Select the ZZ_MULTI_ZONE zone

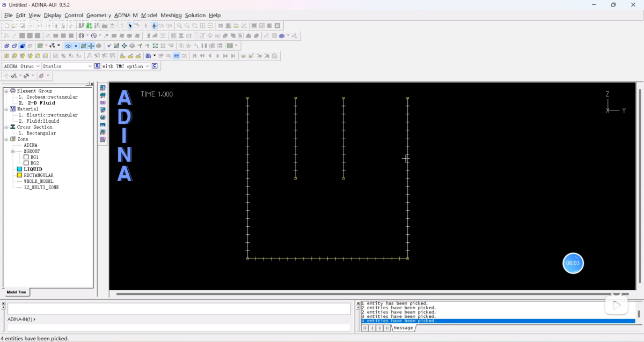click(41, 188)
